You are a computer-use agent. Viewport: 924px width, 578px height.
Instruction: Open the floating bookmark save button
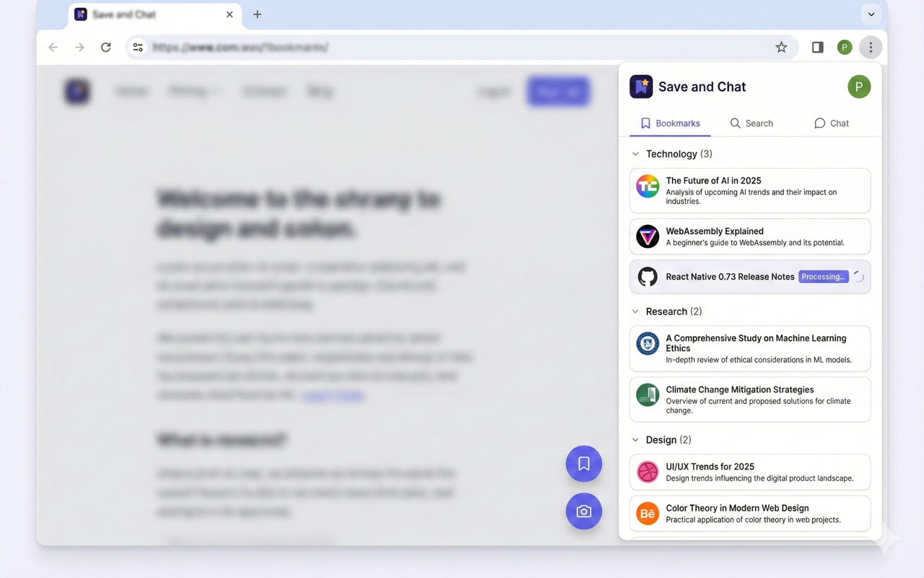tap(583, 463)
